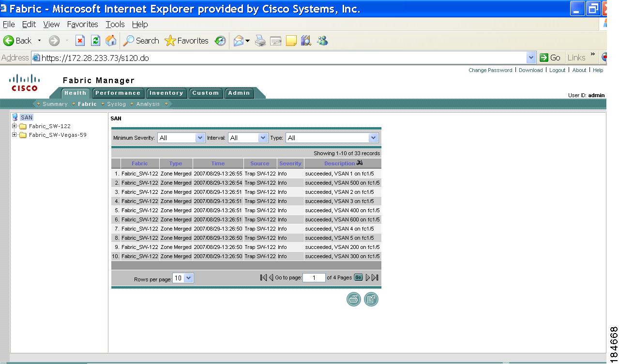619x364 pixels.
Task: Open the Summary sub-tab
Action: [55, 104]
